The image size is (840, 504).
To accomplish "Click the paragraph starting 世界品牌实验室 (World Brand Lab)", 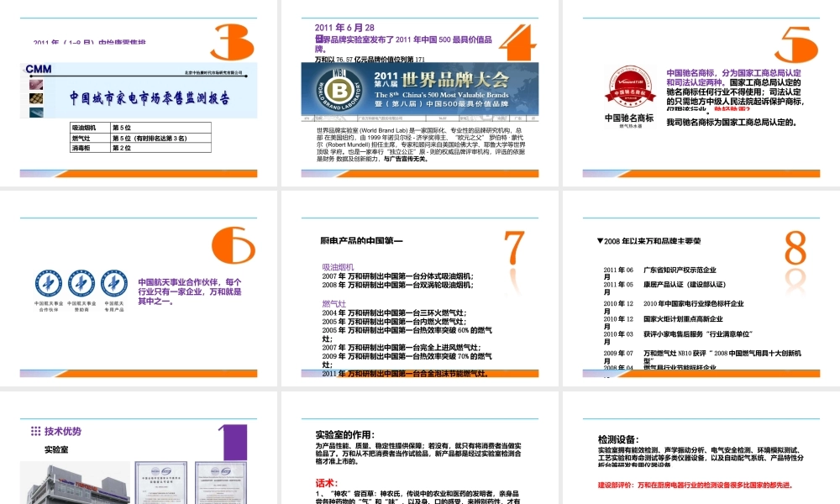I will 421,144.
